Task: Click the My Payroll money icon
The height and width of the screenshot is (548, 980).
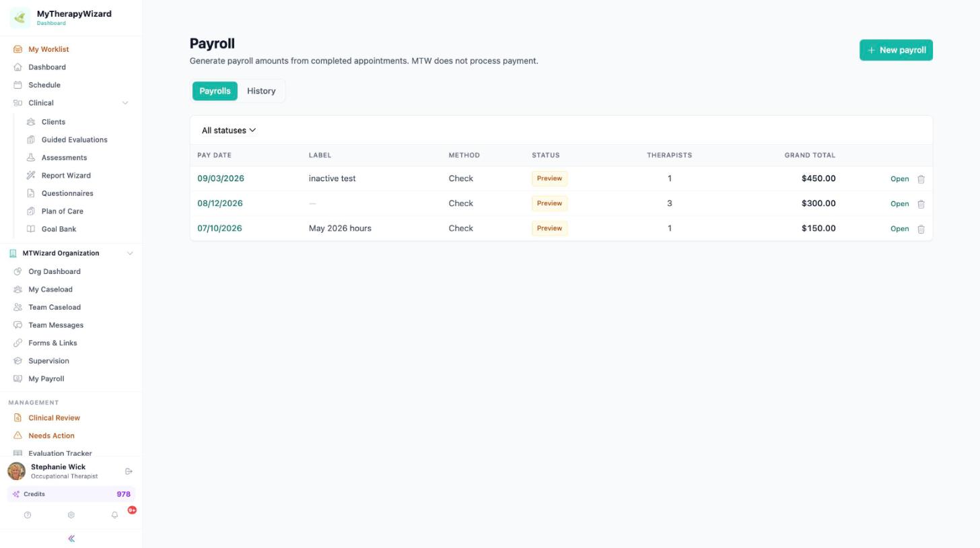Action: point(17,378)
